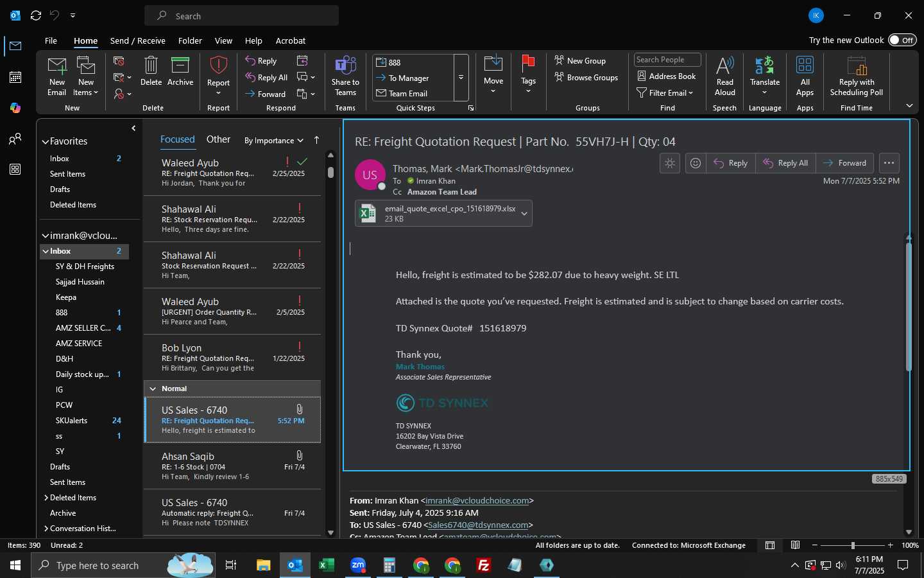Open attachment email_quote_excel dropdown arrow
This screenshot has height=578, width=924.
pos(524,214)
